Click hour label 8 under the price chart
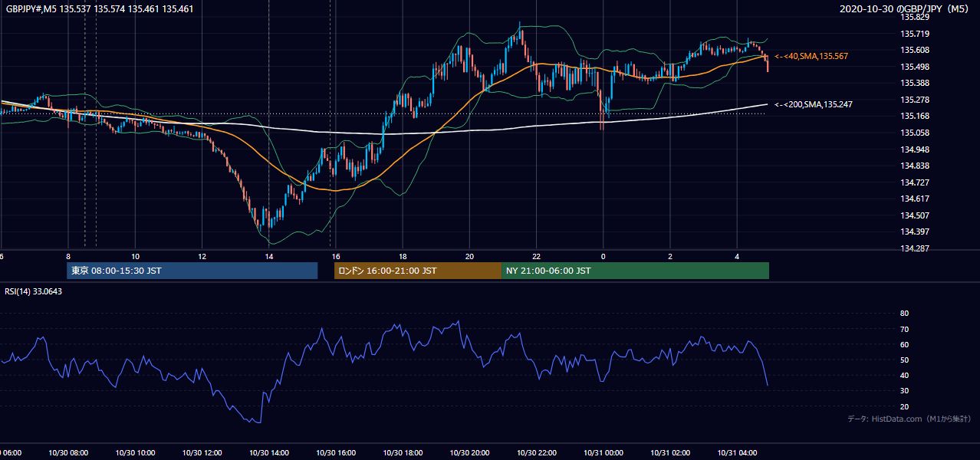Screen dimensions: 980x460 [68, 256]
